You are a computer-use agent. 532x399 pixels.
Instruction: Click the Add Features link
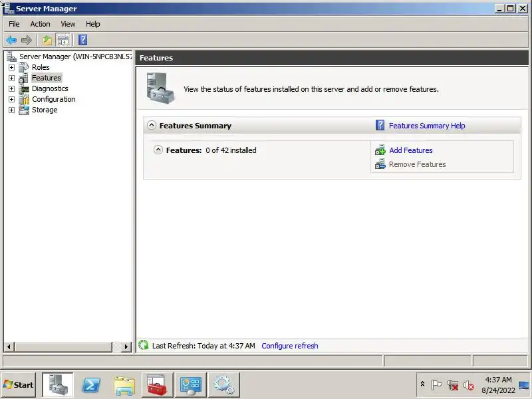pos(410,150)
